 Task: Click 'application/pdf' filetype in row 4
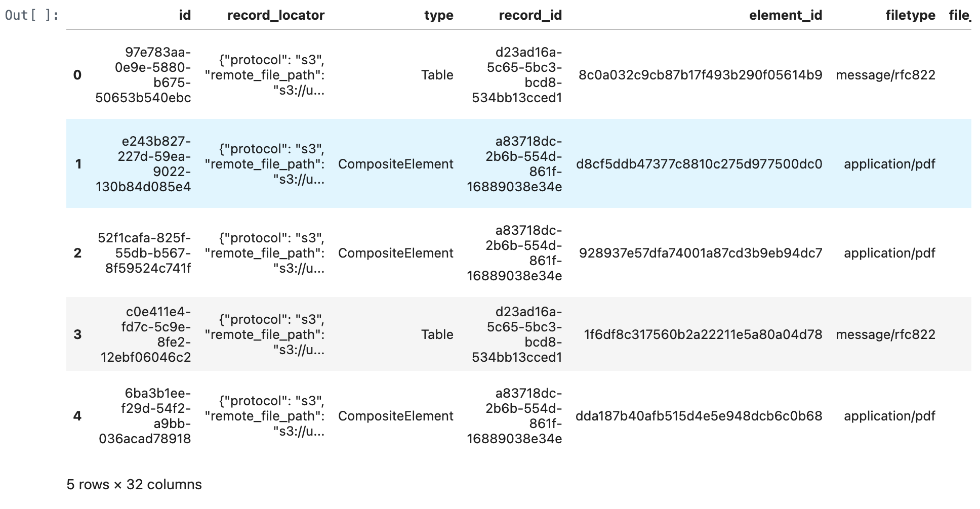point(889,416)
